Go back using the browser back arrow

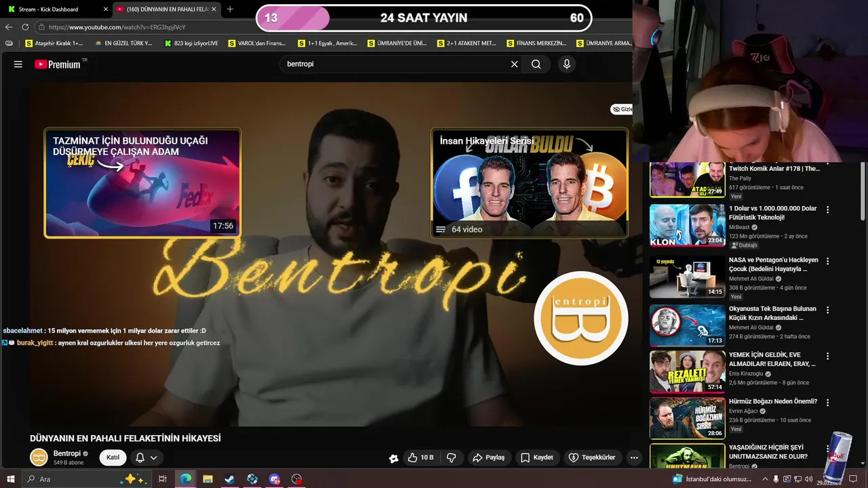coord(9,27)
